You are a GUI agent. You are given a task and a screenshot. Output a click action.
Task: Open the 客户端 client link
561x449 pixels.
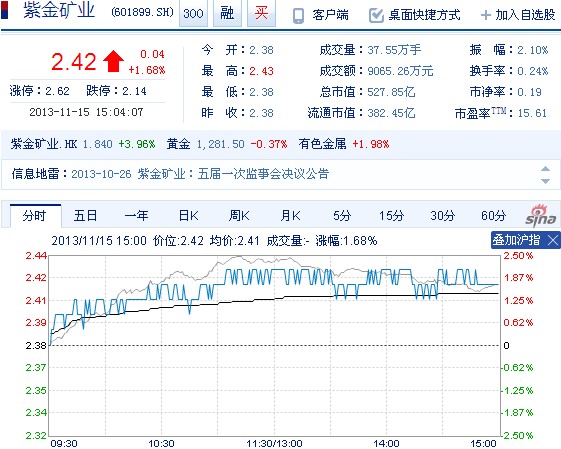point(330,15)
